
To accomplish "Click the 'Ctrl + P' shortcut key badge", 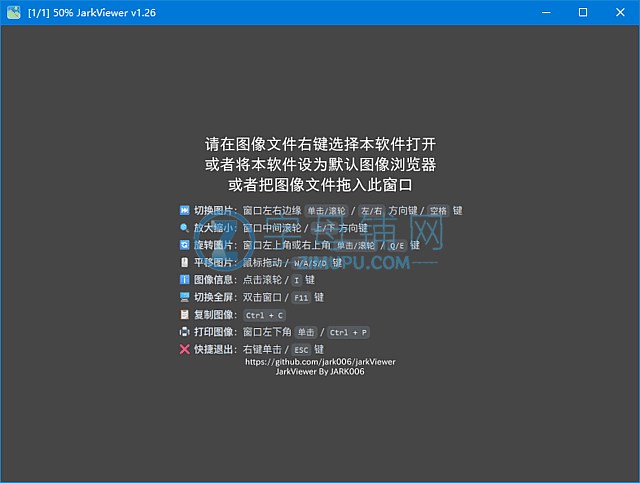I will 346,332.
